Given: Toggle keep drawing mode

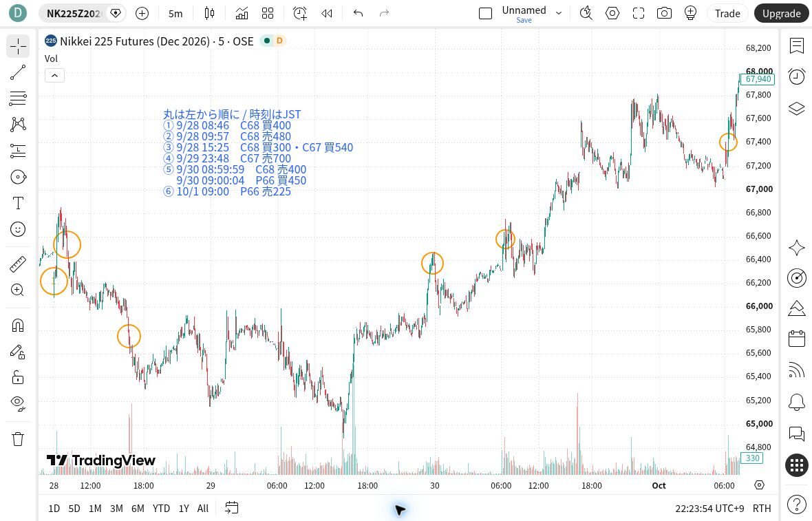Looking at the screenshot, I should click(18, 352).
